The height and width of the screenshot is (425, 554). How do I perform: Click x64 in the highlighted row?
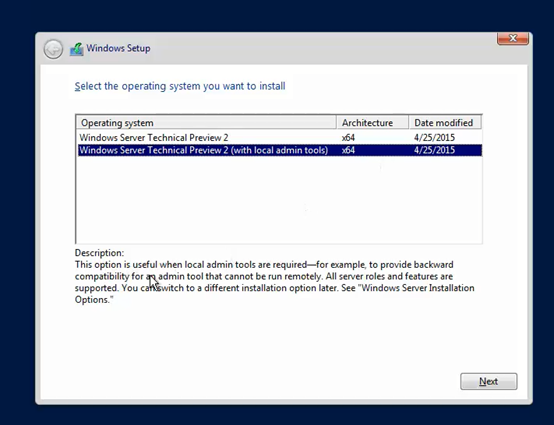pyautogui.click(x=348, y=150)
